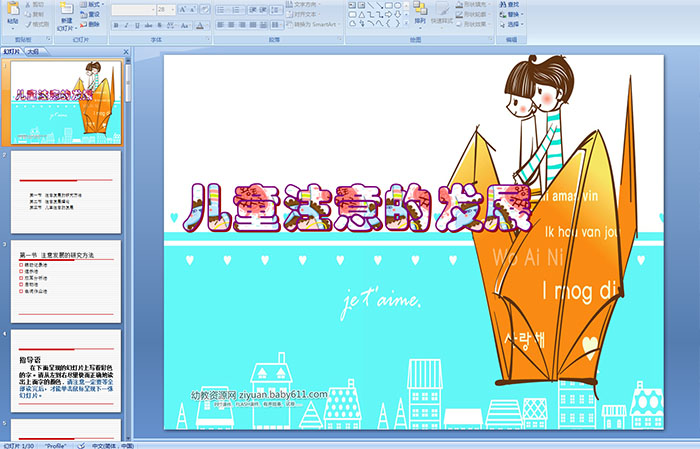Open the Layout (版式) dropdown
Screen dimensions: 700x449
pos(92,4)
